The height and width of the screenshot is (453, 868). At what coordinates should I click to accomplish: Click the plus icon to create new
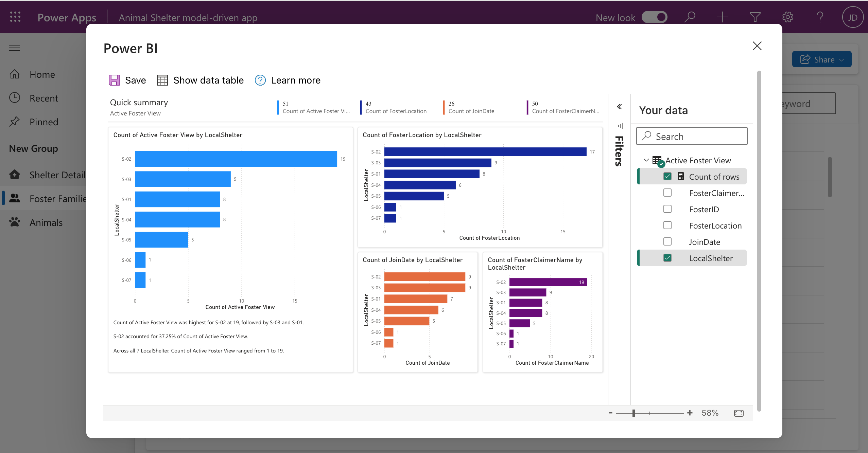pyautogui.click(x=722, y=17)
